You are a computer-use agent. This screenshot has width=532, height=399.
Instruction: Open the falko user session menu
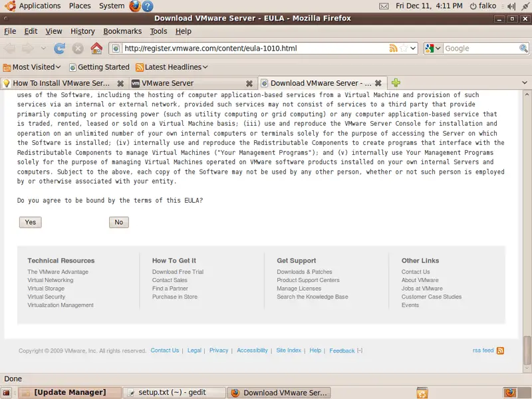[483, 6]
